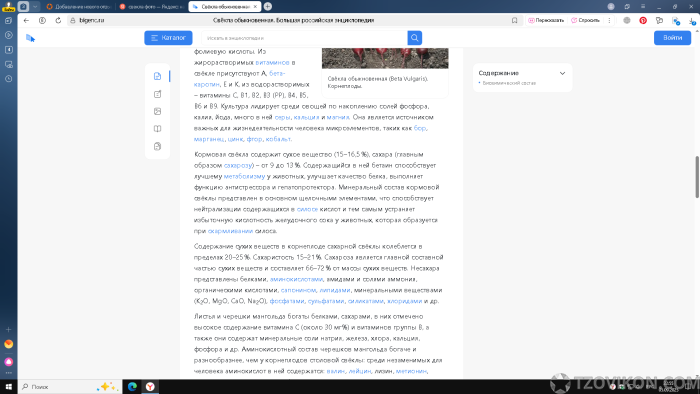This screenshot has height=394, width=700.
Task: Open the аминокислотами link
Action: (296, 279)
